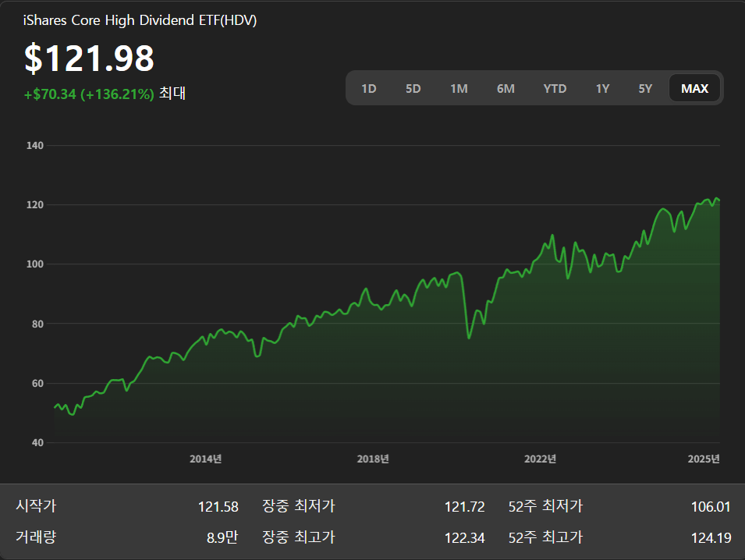Click the 거래량 label
The height and width of the screenshot is (560, 745).
[36, 537]
